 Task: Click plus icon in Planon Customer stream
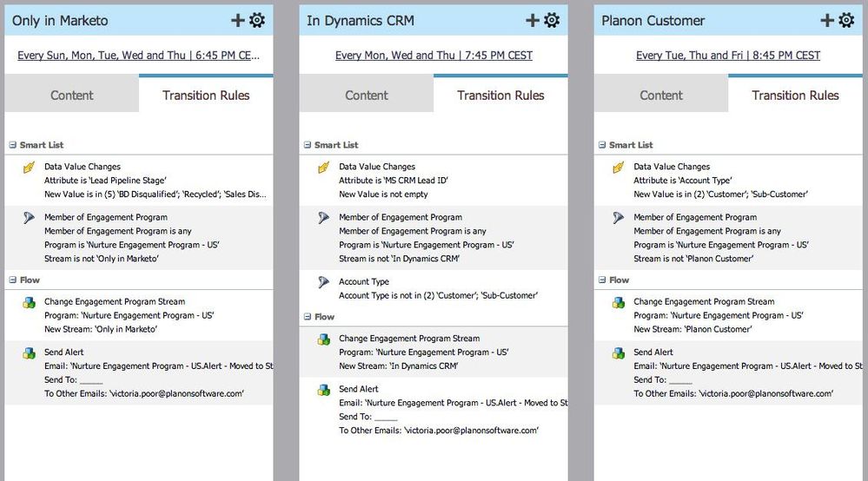point(827,21)
